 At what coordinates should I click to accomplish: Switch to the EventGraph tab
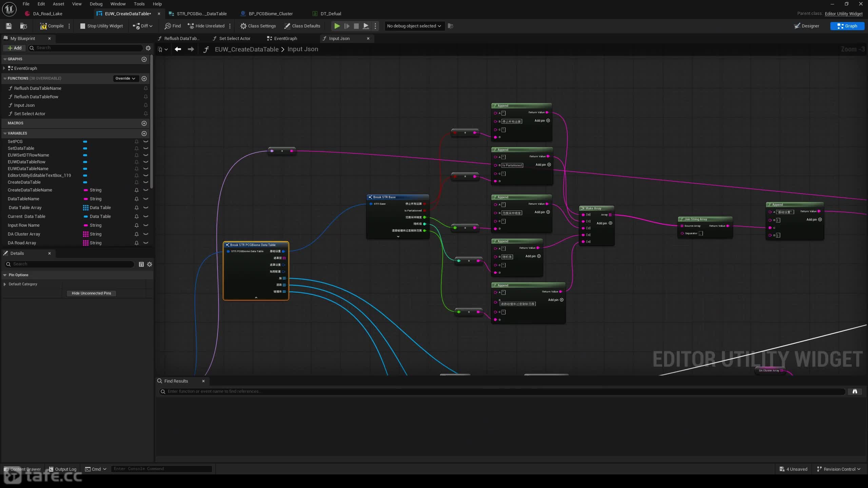pyautogui.click(x=285, y=39)
